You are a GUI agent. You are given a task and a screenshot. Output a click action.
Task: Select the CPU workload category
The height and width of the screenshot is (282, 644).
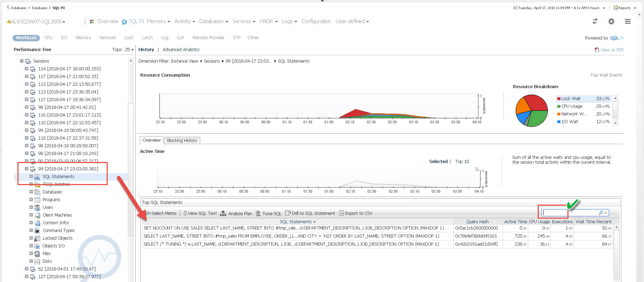coord(48,38)
